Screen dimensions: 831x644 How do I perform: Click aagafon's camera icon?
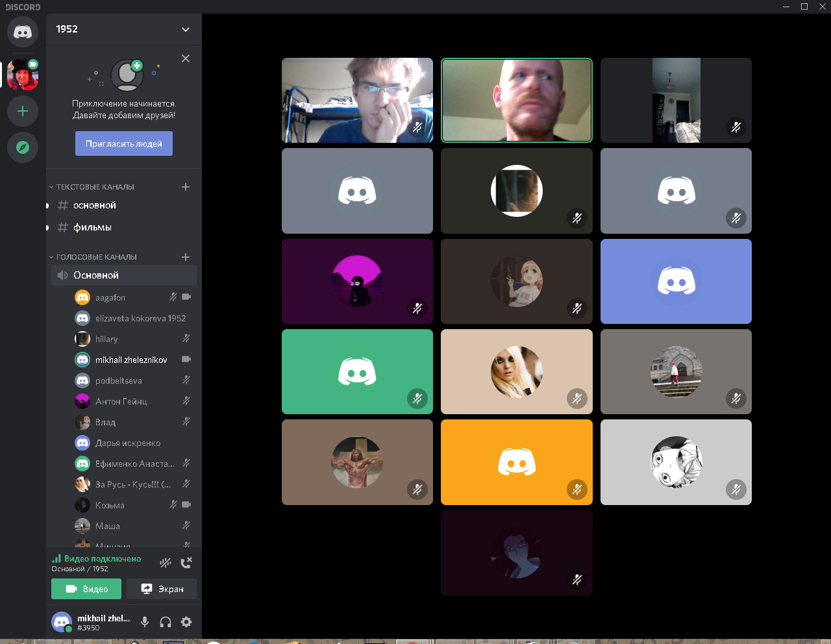(x=186, y=297)
